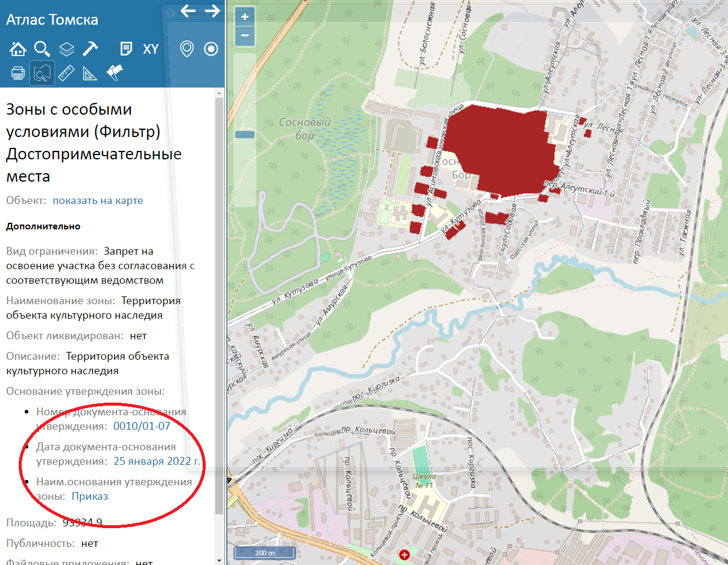Select the triangle area measurement tool
This screenshot has height=565, width=728.
[90, 73]
